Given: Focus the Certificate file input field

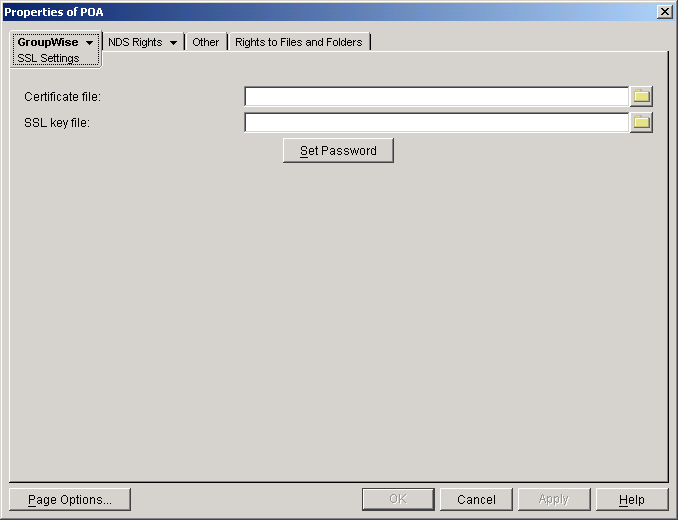Looking at the screenshot, I should point(436,96).
